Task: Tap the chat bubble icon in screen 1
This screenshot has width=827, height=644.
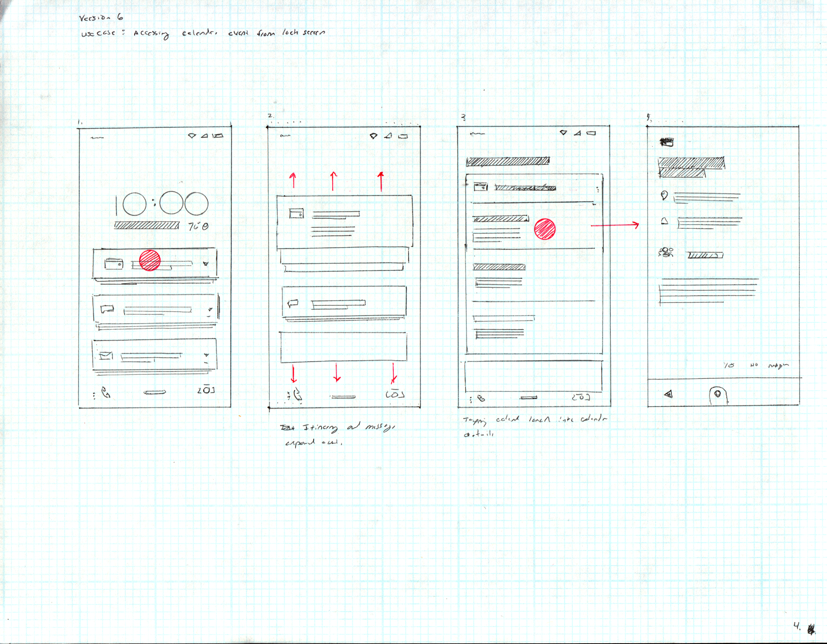Action: [x=107, y=309]
